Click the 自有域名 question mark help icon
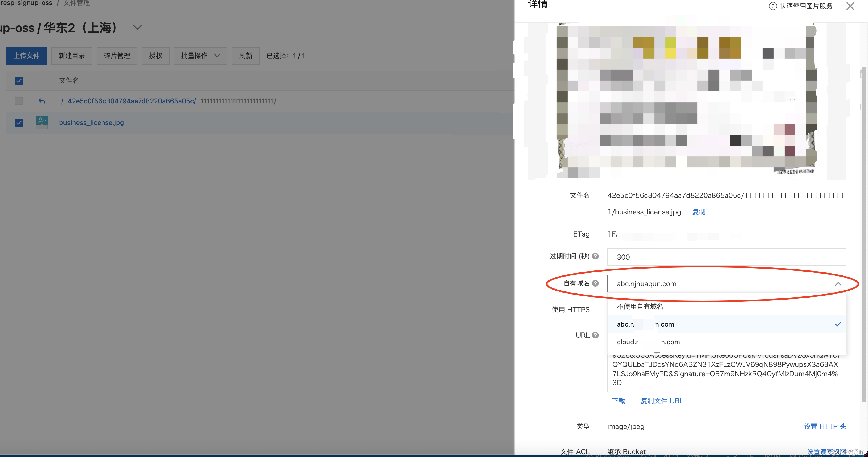Image resolution: width=868 pixels, height=457 pixels. (596, 283)
